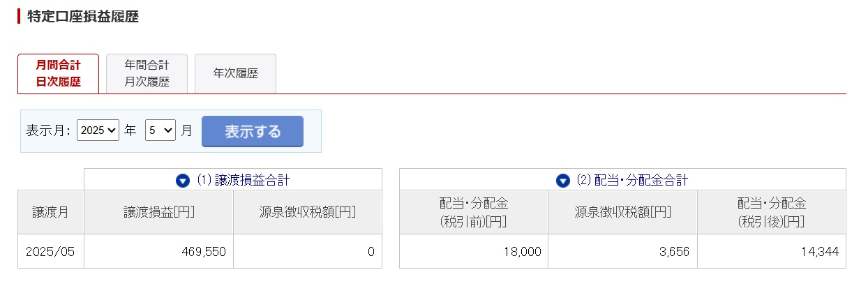
Task: Click the 配当・分配金(税引後)[円] column header
Action: point(772,212)
